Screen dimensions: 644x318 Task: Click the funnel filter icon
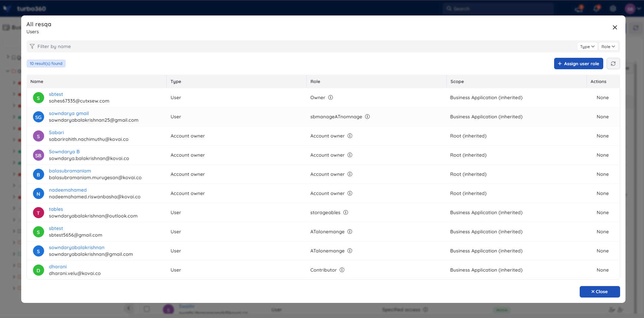pyautogui.click(x=32, y=46)
